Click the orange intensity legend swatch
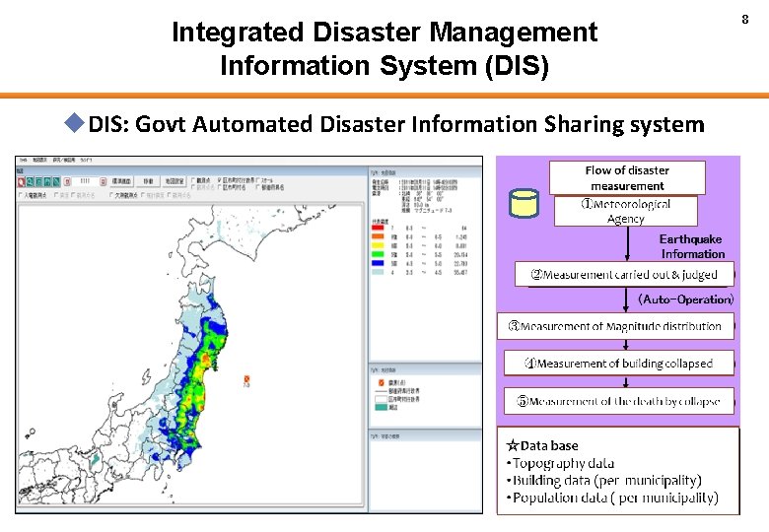The width and height of the screenshot is (769, 532). (378, 236)
